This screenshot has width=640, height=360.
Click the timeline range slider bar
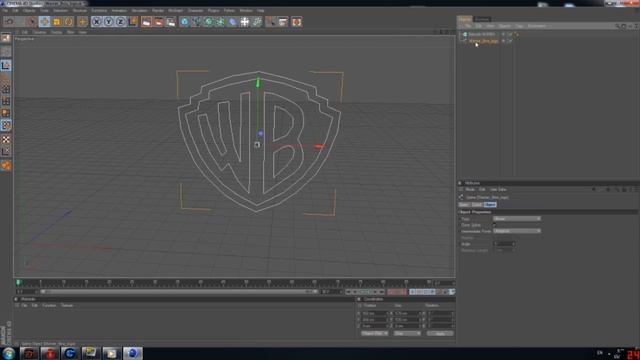(179, 292)
